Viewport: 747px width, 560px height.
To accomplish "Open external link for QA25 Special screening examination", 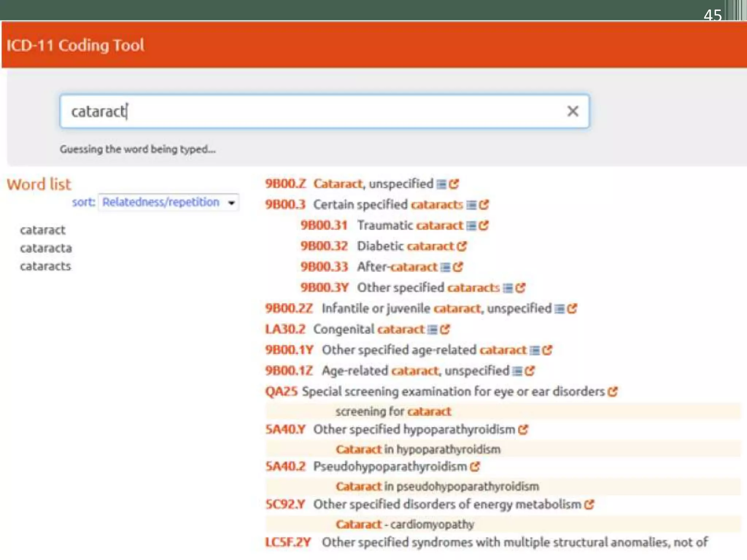I will tap(613, 392).
